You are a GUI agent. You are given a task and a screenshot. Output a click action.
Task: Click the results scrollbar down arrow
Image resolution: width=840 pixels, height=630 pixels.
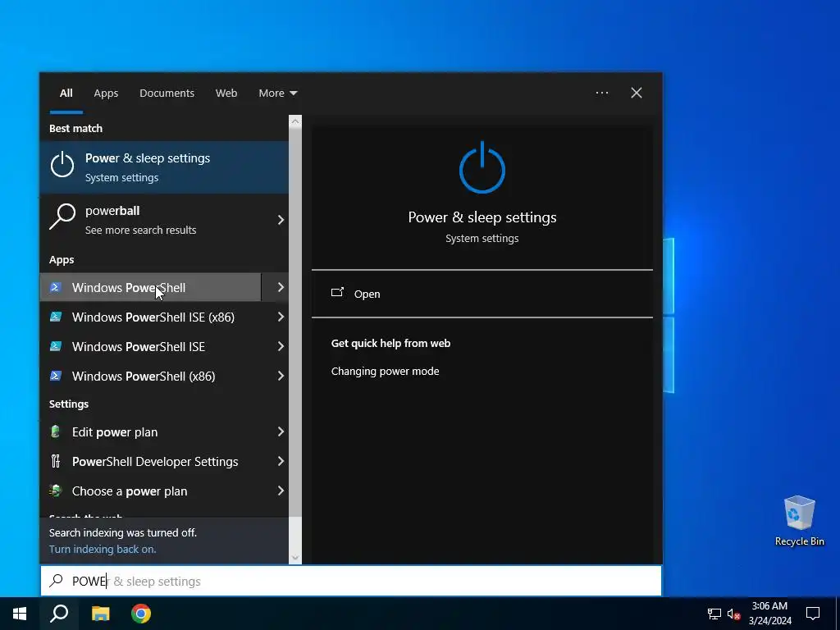tap(295, 558)
